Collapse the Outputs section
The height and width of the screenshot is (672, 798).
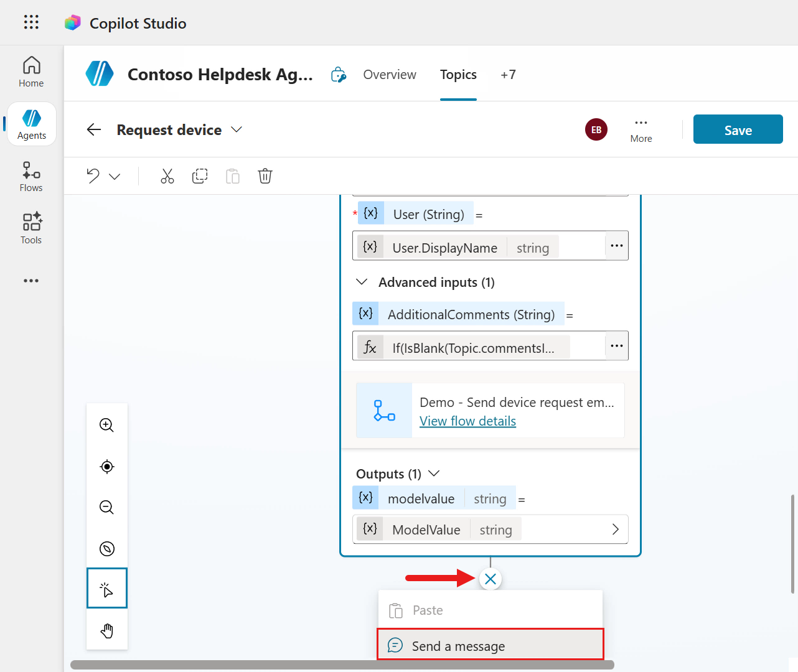[x=433, y=473]
